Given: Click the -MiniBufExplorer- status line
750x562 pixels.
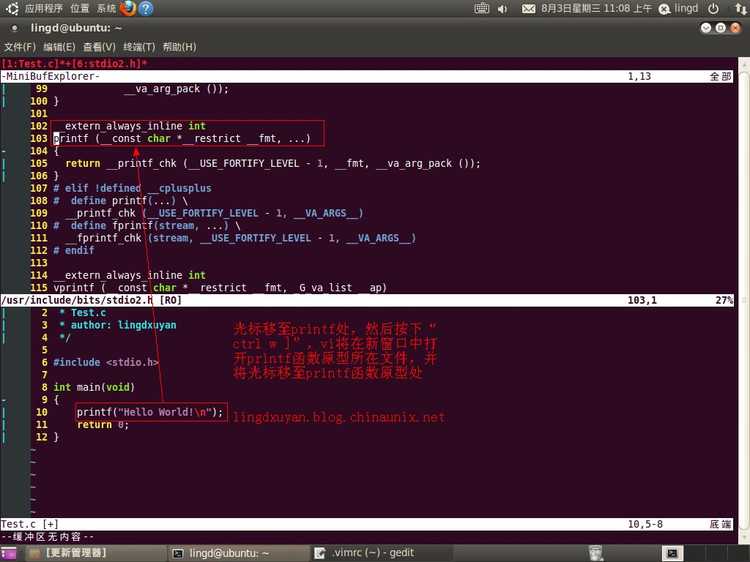Looking at the screenshot, I should 367,77.
